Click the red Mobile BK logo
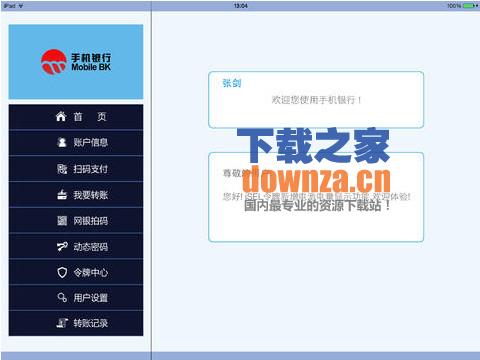 pos(54,62)
